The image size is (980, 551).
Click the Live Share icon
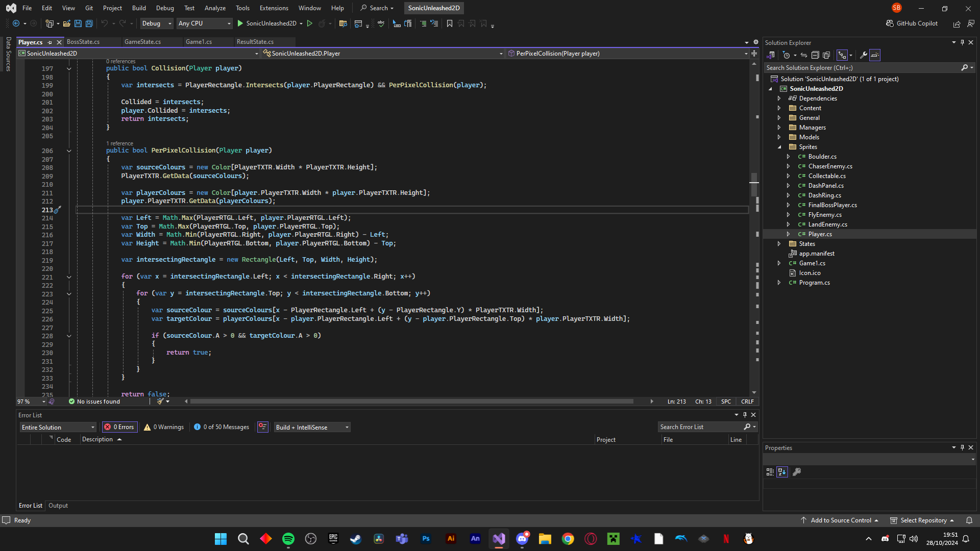coord(957,23)
